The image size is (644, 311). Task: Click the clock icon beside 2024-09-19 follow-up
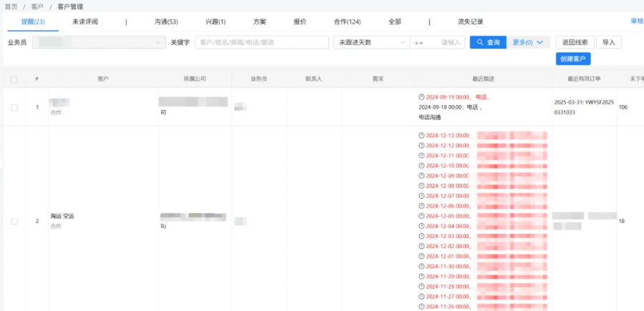pyautogui.click(x=421, y=97)
